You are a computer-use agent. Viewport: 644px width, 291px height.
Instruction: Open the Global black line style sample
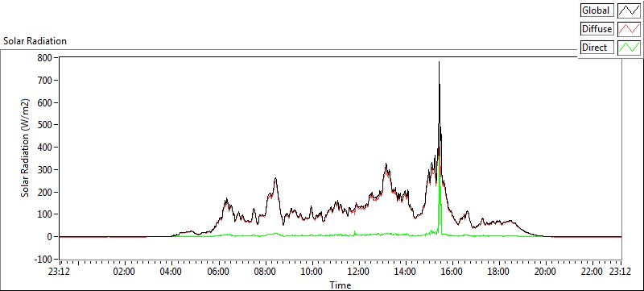pyautogui.click(x=629, y=10)
